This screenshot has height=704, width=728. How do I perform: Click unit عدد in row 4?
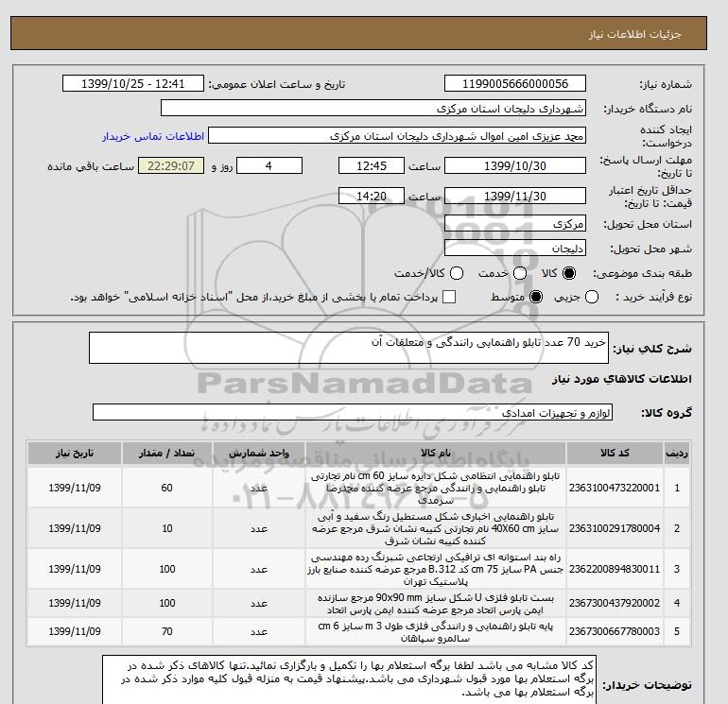point(259,603)
